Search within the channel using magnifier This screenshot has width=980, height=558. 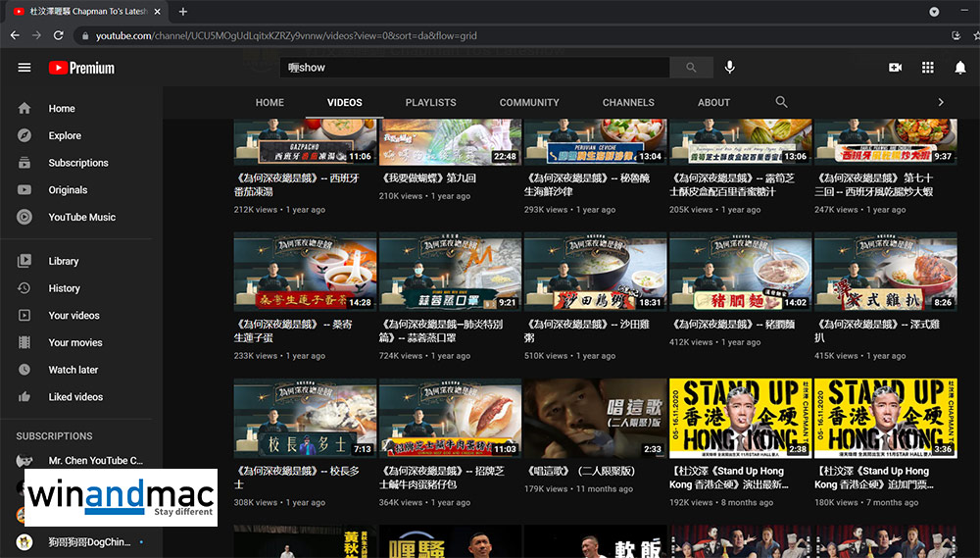click(x=781, y=102)
